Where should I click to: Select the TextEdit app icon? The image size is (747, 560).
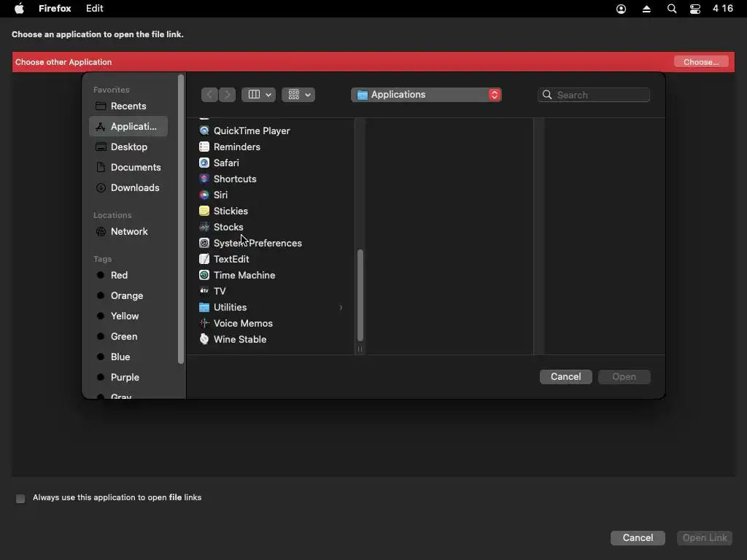pyautogui.click(x=204, y=259)
